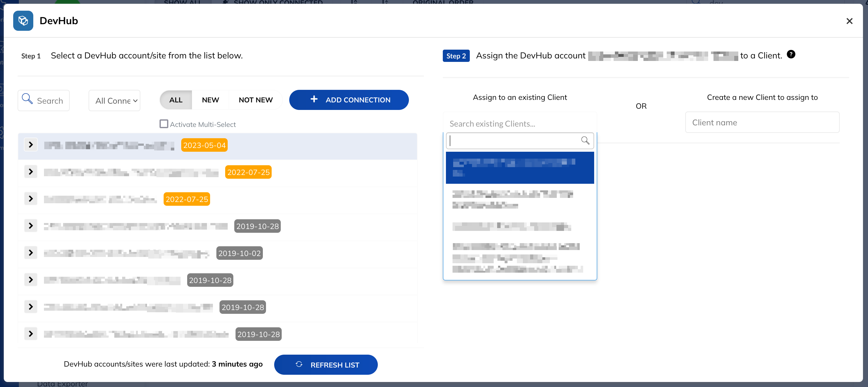Click the circular refresh icon in REFRESH LIST

tap(299, 364)
